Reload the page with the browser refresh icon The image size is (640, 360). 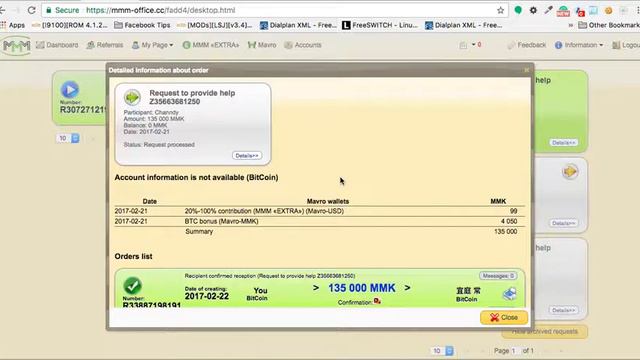click(31, 10)
